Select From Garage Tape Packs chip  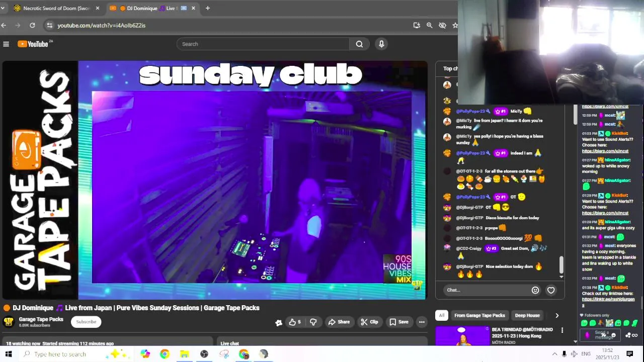[x=479, y=315]
